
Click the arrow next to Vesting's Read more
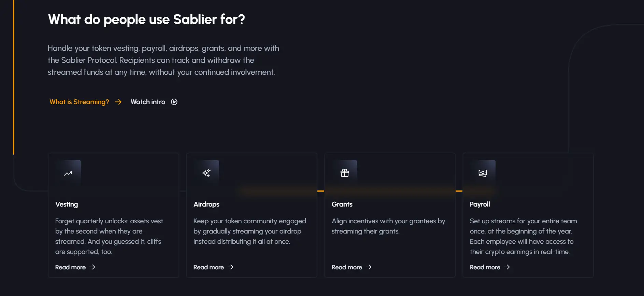click(92, 267)
